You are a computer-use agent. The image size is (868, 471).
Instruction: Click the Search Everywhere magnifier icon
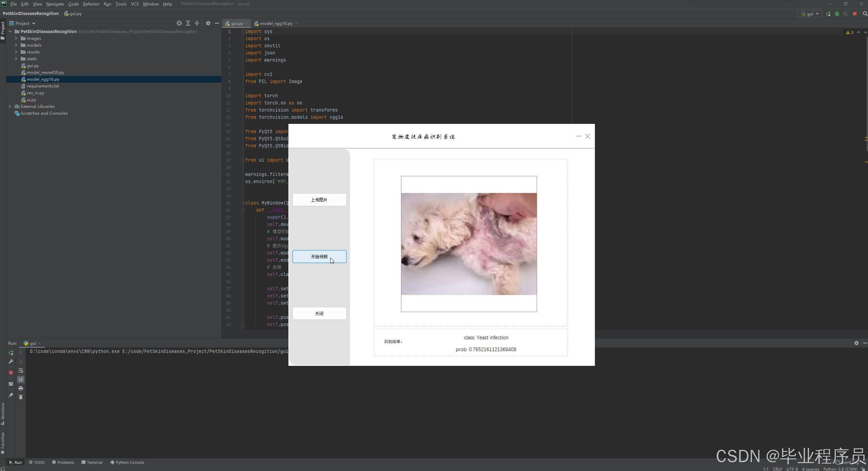coord(865,14)
